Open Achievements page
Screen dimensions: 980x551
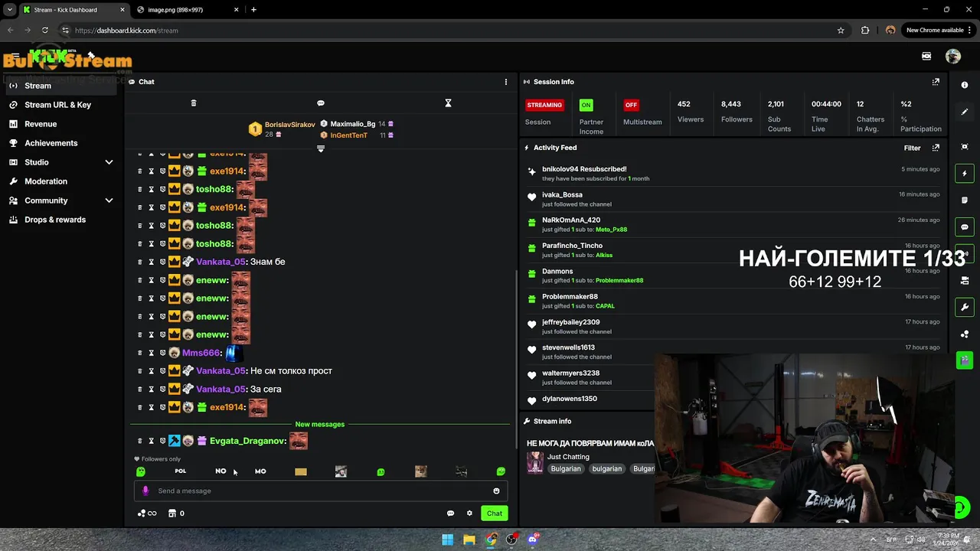[60, 143]
